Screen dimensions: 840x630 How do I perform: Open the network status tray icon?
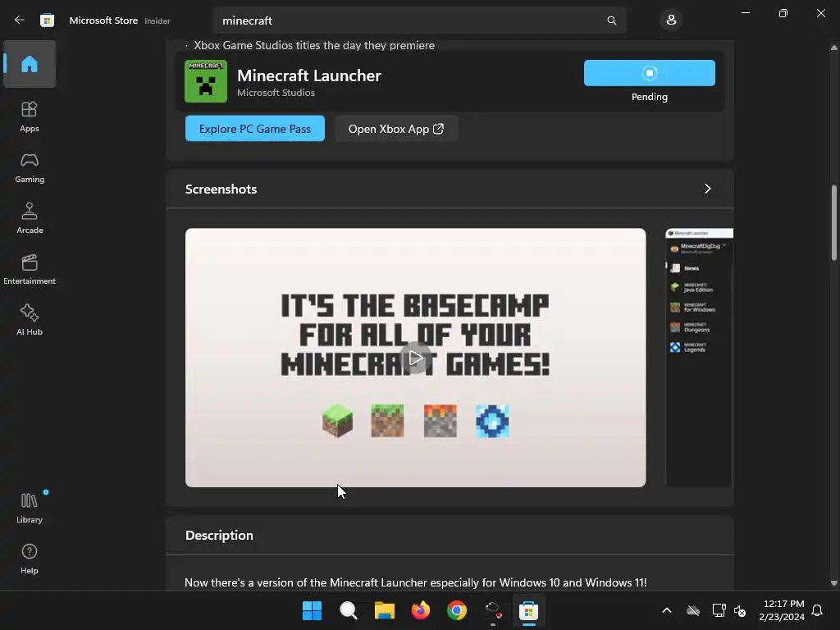point(719,610)
